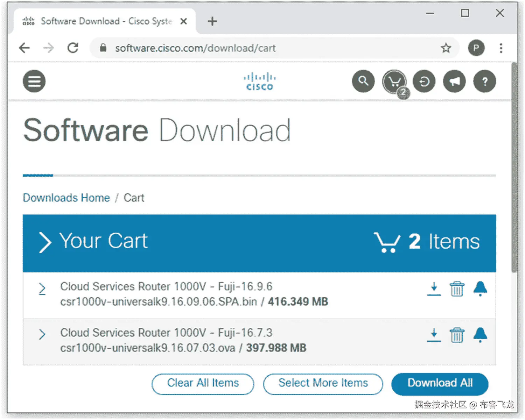
Task: Click the 416.349 MB size text
Action: [298, 302]
